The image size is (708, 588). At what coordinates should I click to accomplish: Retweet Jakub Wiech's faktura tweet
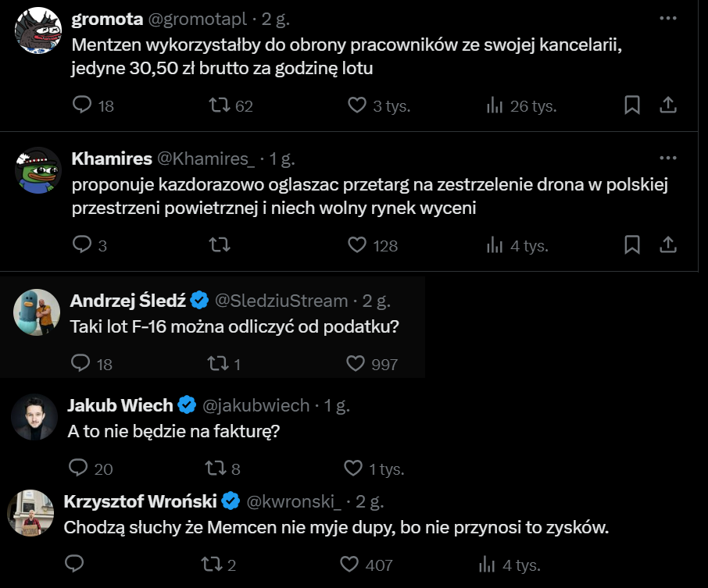pyautogui.click(x=211, y=468)
